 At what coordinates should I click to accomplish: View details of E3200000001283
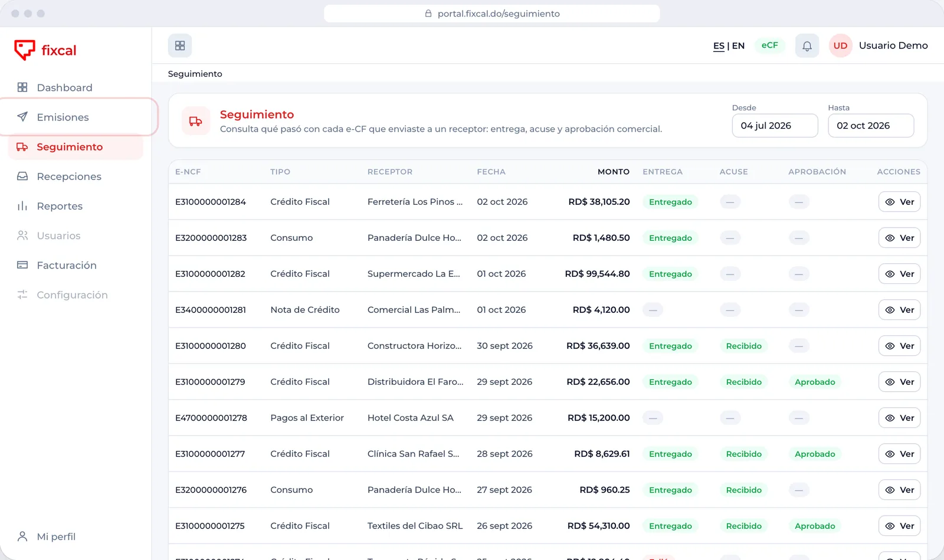coord(899,238)
